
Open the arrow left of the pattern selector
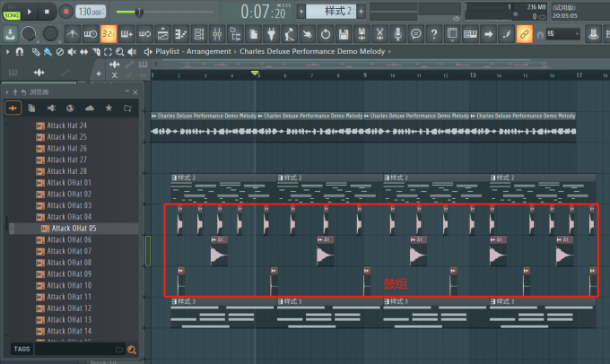[301, 12]
